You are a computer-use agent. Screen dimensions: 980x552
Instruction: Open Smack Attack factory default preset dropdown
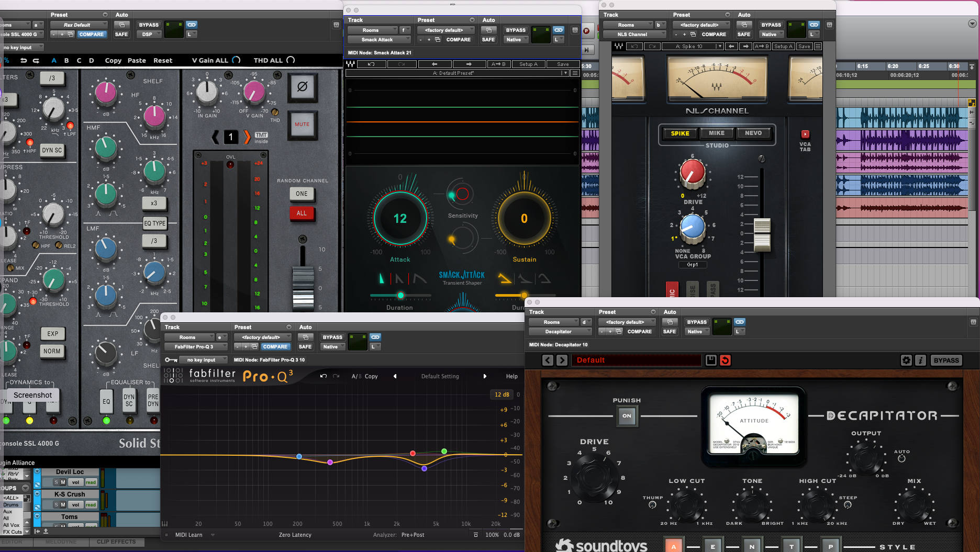tap(446, 30)
